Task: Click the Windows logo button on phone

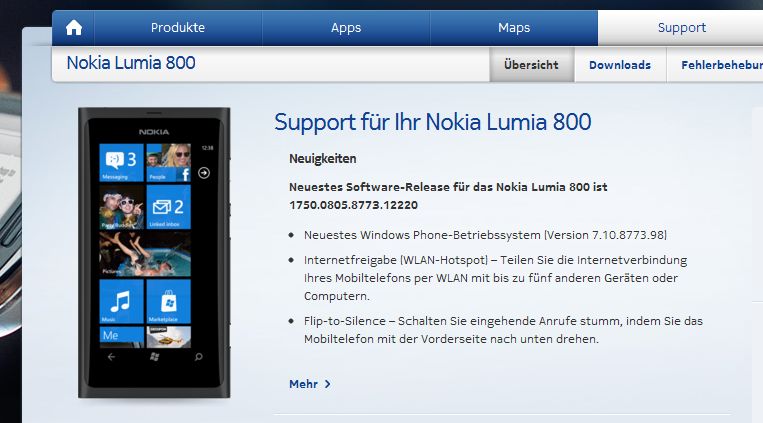Action: [155, 357]
